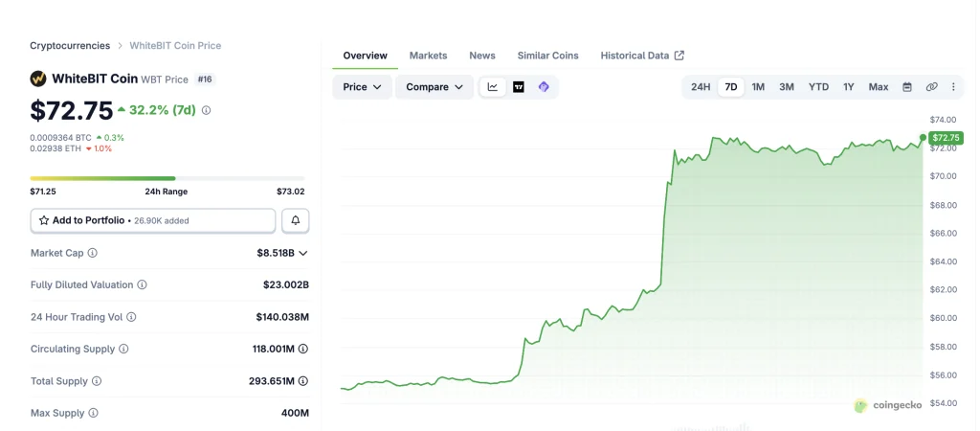Click the 0.0009364 BTC price text
980x431 pixels.
pos(60,138)
